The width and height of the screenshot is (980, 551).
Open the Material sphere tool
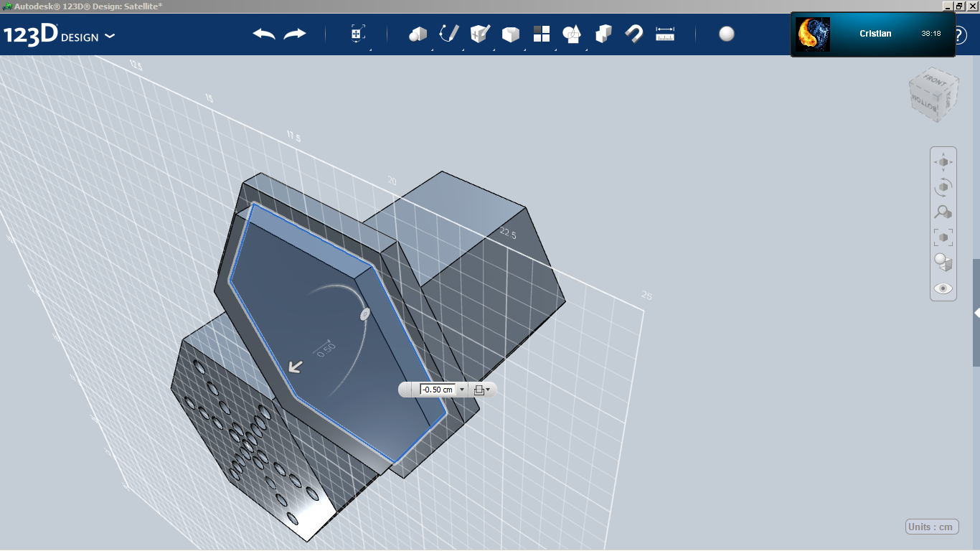click(727, 34)
